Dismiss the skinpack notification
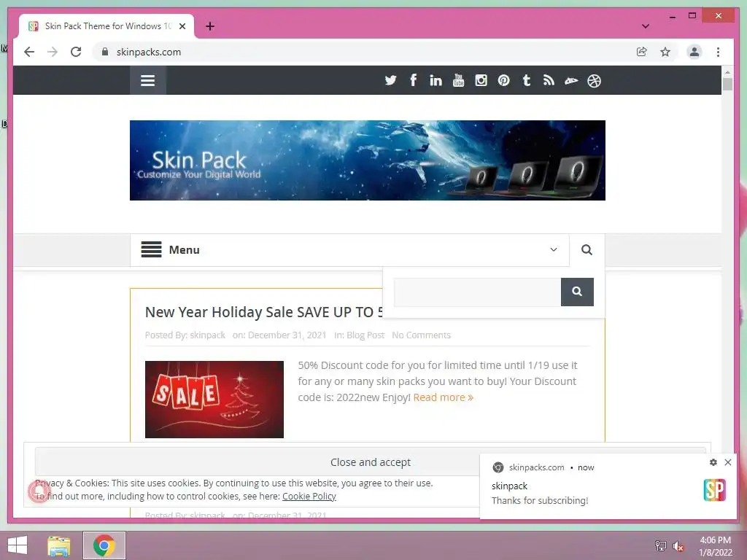This screenshot has height=560, width=747. click(728, 462)
